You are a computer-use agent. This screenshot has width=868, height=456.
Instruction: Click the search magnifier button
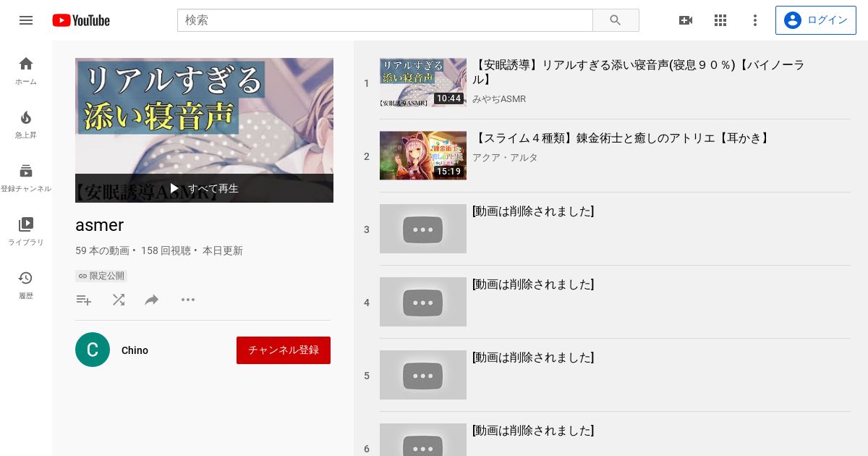(616, 20)
